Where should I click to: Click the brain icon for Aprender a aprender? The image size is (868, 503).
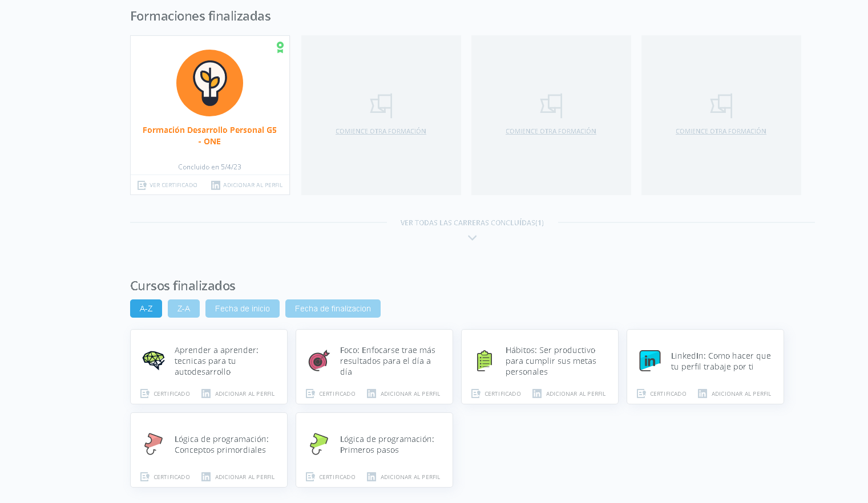coord(154,360)
